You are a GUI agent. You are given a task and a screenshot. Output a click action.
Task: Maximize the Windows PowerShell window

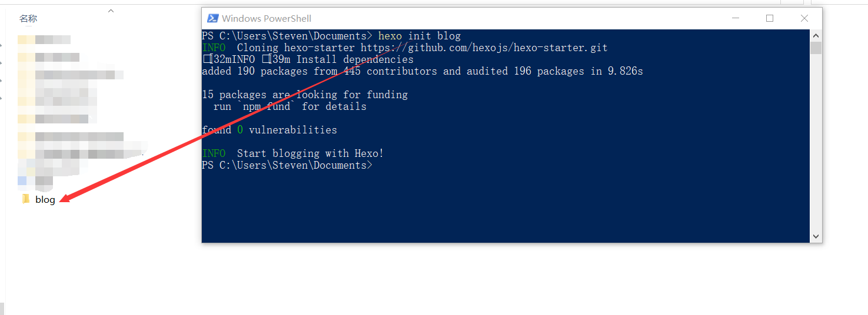point(770,18)
